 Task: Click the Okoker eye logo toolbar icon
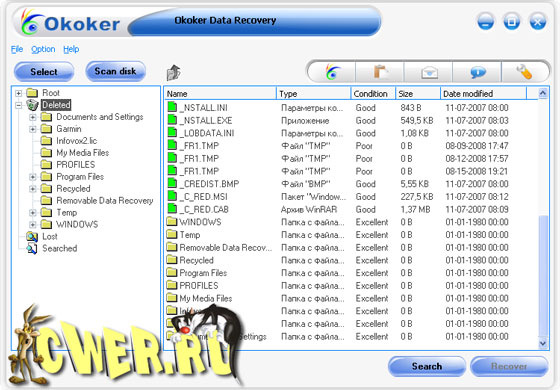pyautogui.click(x=332, y=72)
